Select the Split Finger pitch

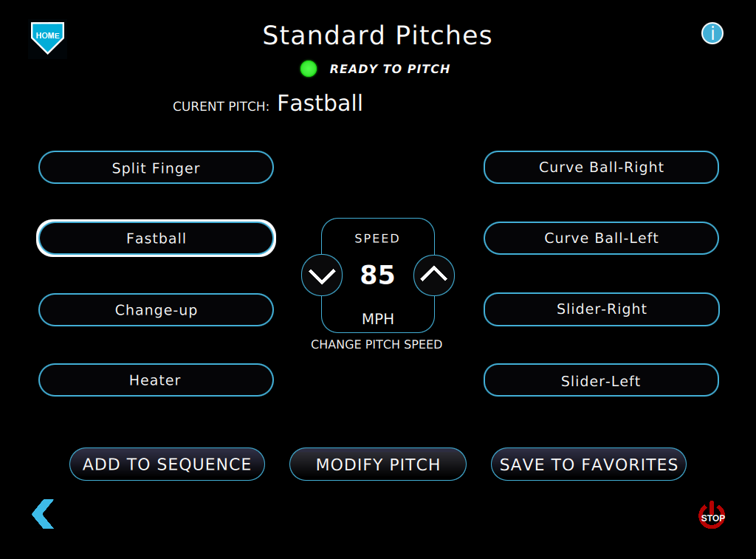pyautogui.click(x=156, y=168)
